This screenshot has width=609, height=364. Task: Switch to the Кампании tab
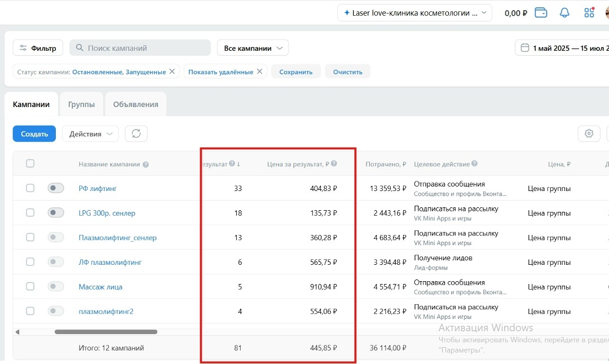[31, 104]
